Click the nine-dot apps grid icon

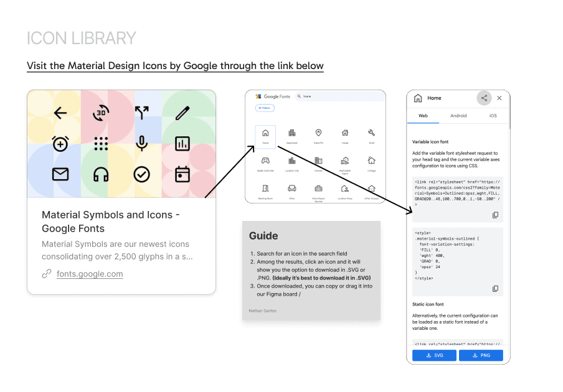click(x=101, y=144)
